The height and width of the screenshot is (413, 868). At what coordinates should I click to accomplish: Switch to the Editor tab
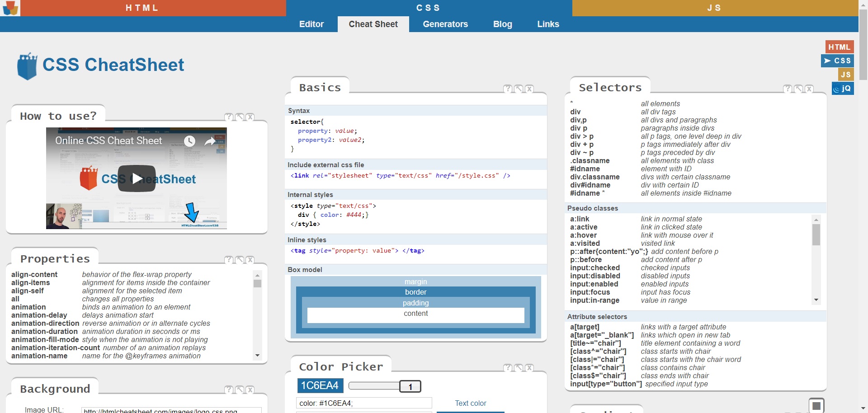(311, 24)
